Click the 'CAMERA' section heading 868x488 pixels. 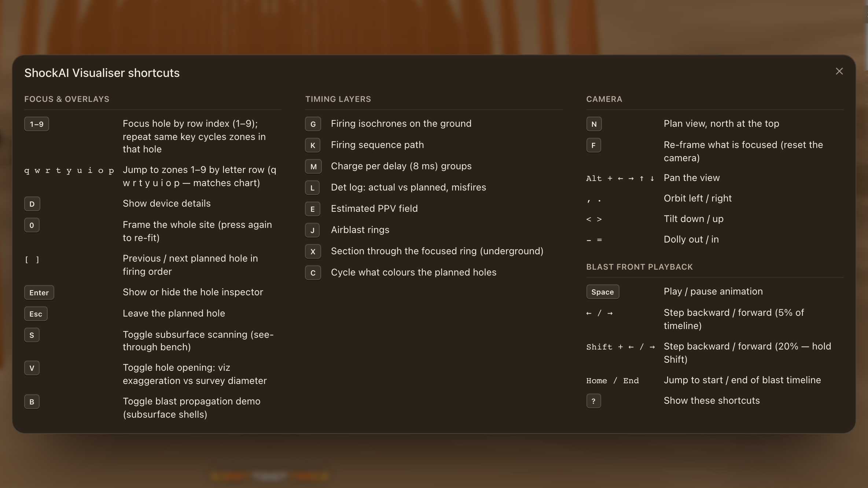tap(604, 99)
